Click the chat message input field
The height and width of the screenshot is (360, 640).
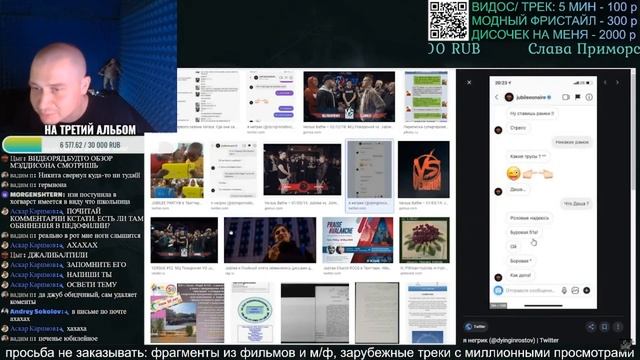click(531, 290)
